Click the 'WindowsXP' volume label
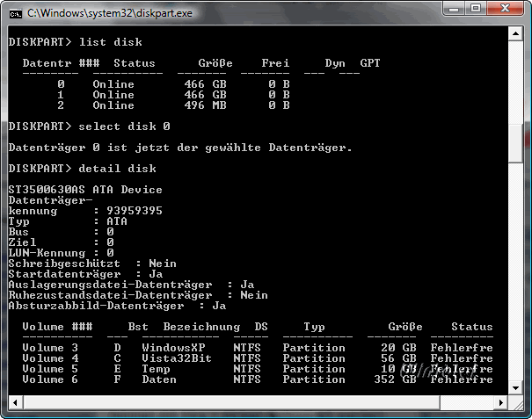This screenshot has width=532, height=419. point(174,348)
